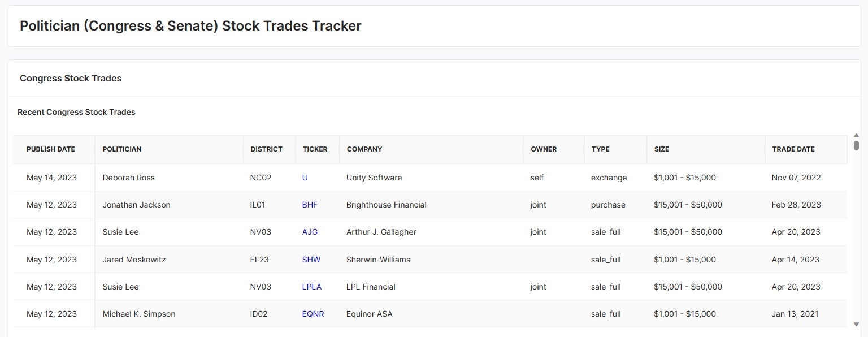Select the Michael K. Simpson cell
The image size is (868, 337).
[x=169, y=314]
